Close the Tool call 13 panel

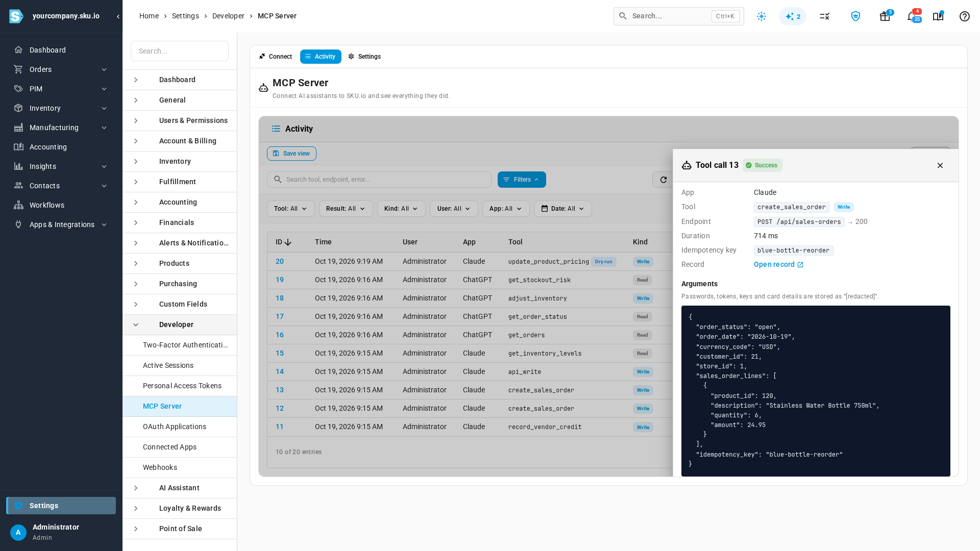940,165
